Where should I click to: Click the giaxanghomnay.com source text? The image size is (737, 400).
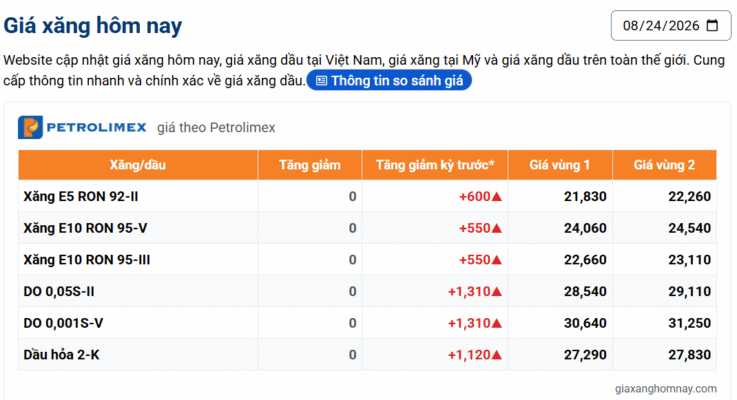[666, 389]
